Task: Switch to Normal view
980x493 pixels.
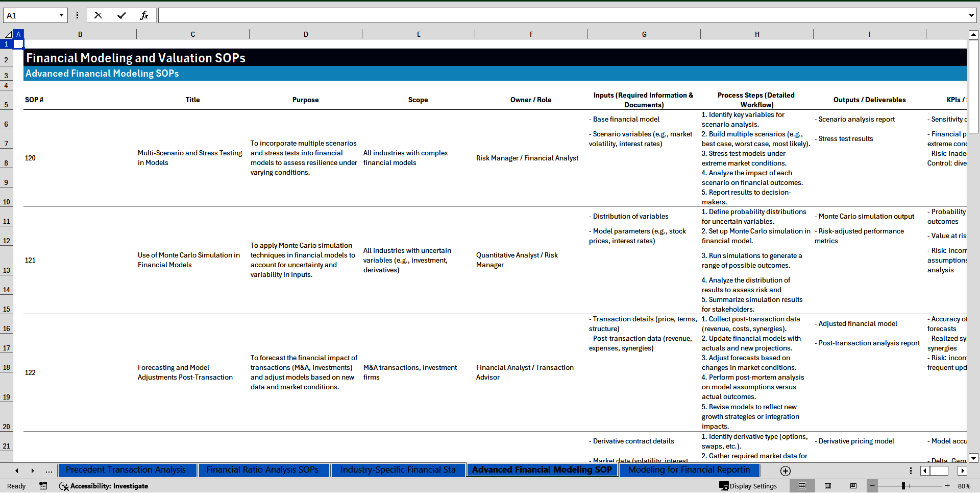Action: 802,486
